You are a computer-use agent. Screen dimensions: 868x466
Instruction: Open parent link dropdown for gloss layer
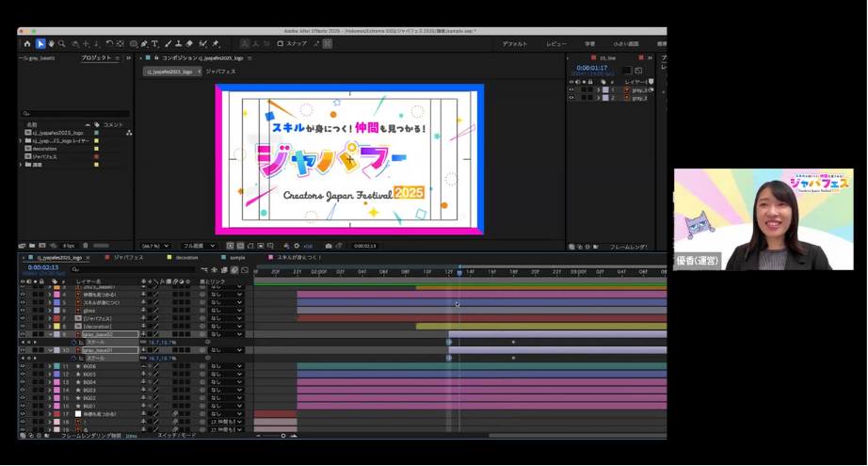[x=226, y=311]
